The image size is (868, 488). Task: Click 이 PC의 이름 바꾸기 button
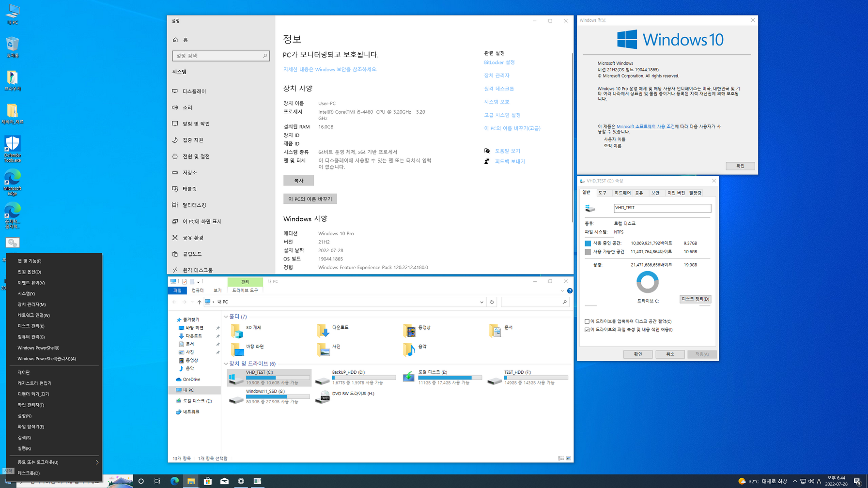310,199
